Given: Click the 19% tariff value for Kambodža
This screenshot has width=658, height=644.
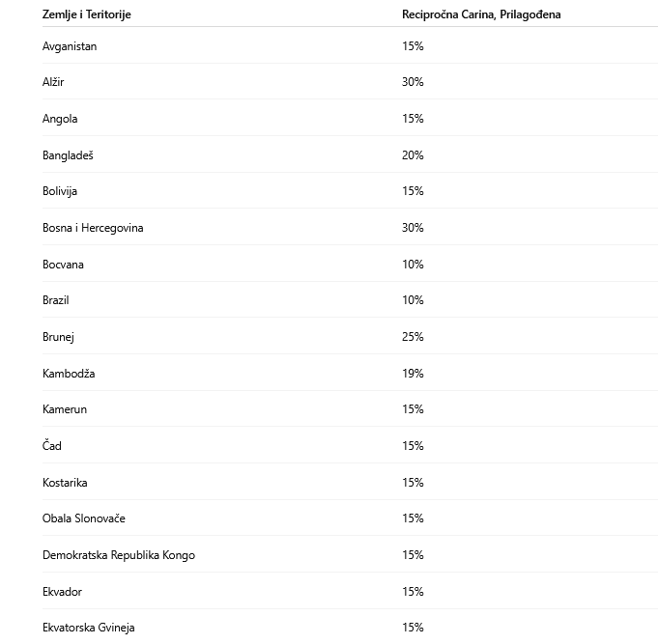Looking at the screenshot, I should point(413,374).
